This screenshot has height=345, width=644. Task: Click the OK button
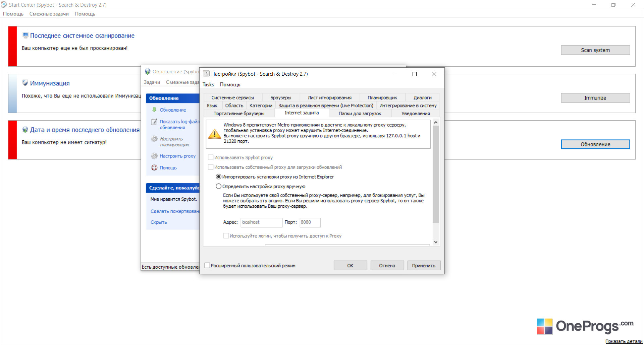(350, 265)
